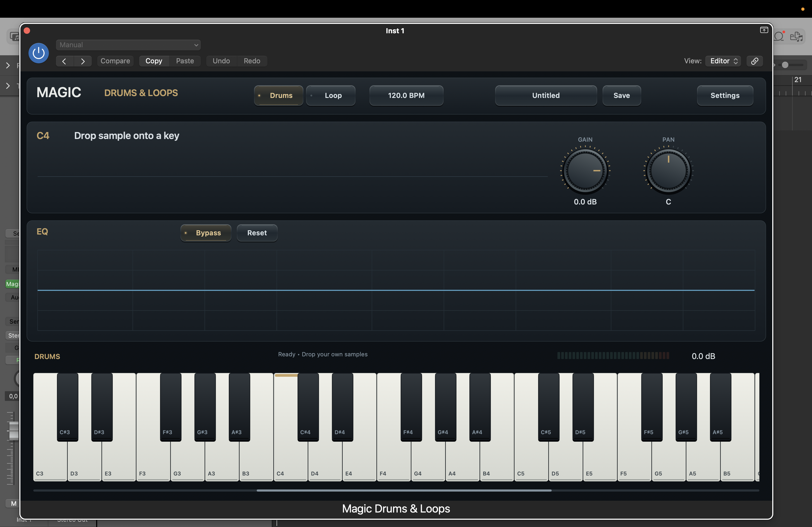Expand the lower disclosure chevron in Logic inspector

pos(8,86)
